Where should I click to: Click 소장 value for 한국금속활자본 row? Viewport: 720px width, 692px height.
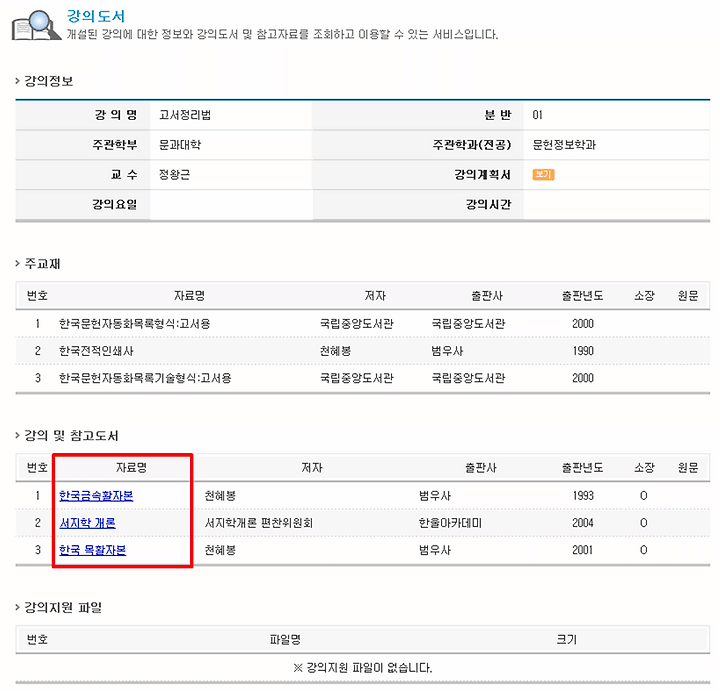[x=643, y=495]
